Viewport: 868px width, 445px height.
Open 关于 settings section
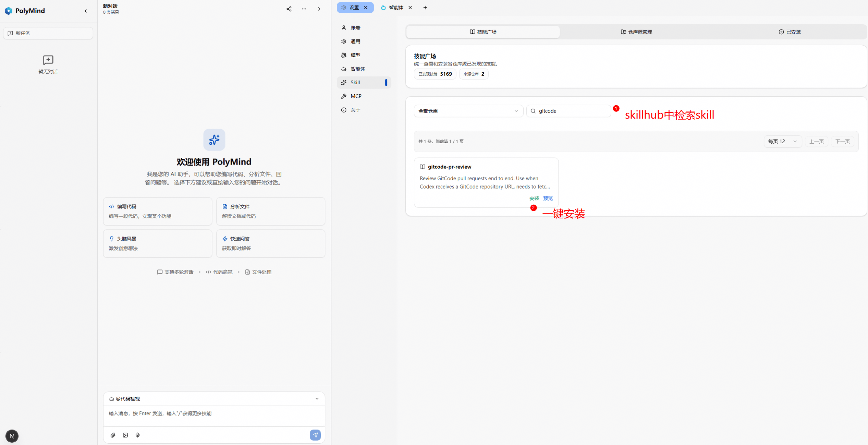pyautogui.click(x=364, y=110)
